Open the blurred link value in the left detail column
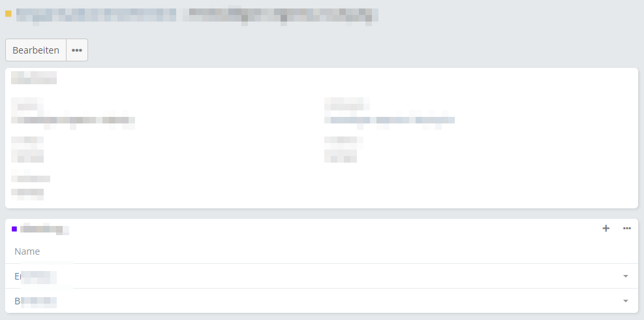This screenshot has height=320, width=644. 73,120
